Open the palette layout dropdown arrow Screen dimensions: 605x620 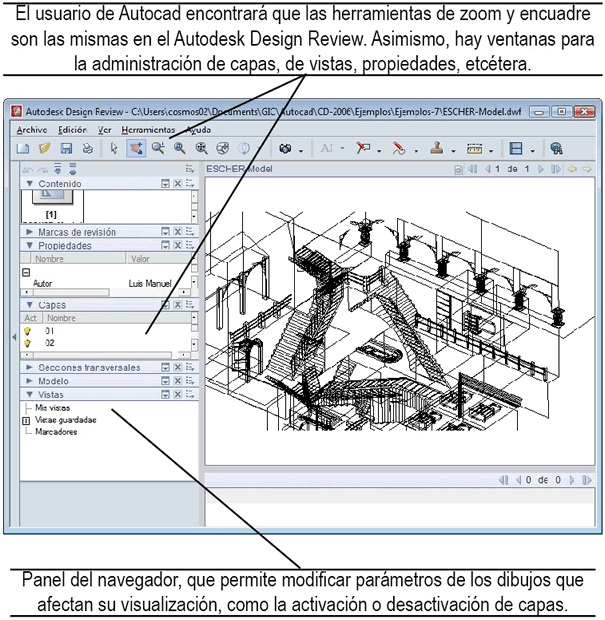click(x=532, y=151)
